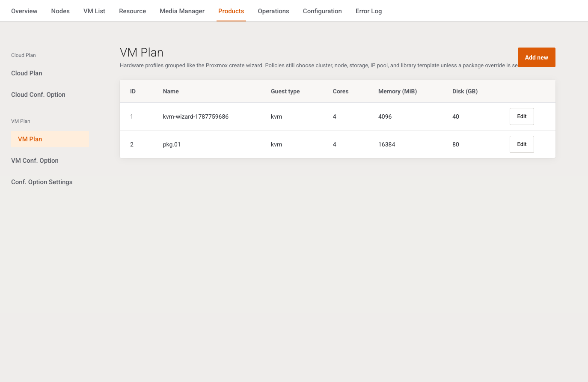Open the Operations tab

tap(273, 11)
